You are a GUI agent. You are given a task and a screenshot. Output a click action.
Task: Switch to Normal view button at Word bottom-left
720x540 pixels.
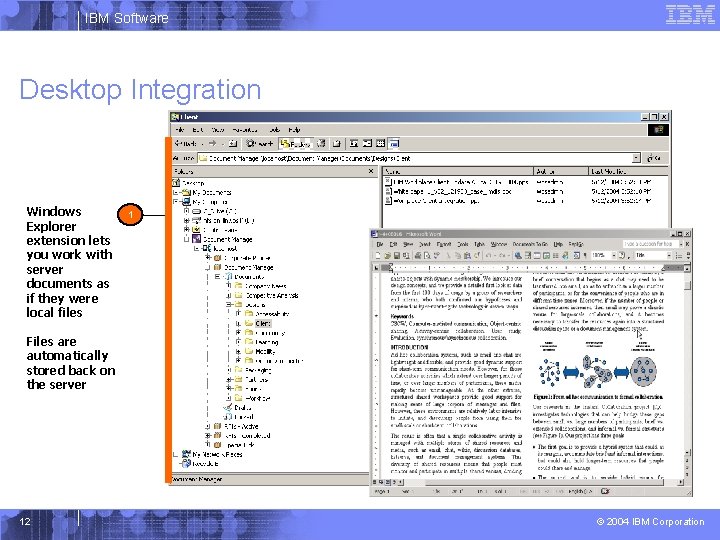pyautogui.click(x=374, y=482)
